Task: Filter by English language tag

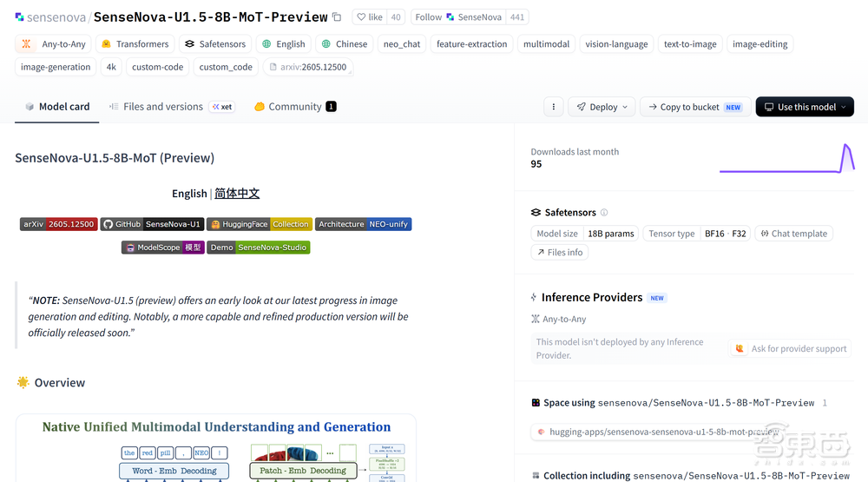Action: pos(284,43)
